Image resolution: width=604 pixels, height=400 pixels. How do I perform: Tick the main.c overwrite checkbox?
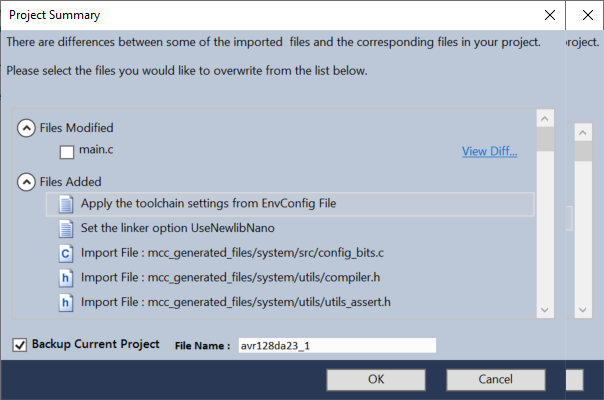[67, 152]
